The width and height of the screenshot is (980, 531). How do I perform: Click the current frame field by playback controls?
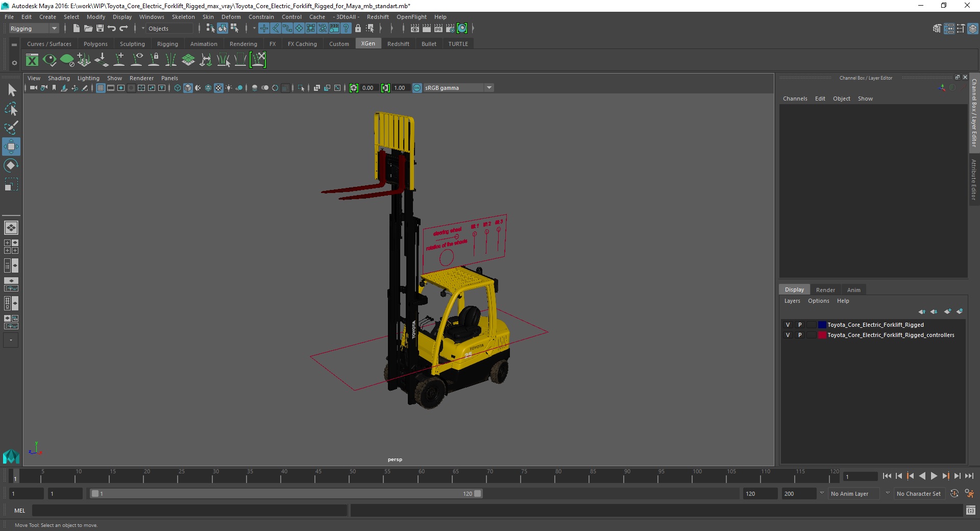coord(861,477)
